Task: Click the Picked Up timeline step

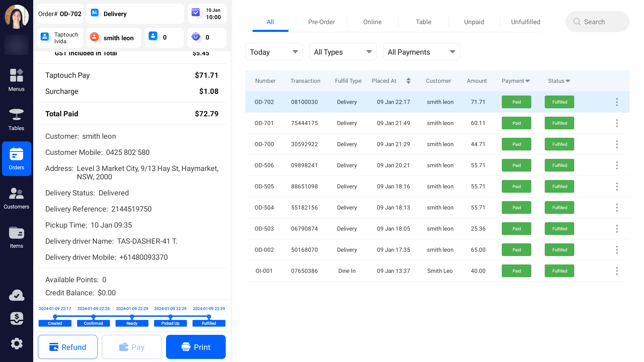Action: pyautogui.click(x=170, y=323)
